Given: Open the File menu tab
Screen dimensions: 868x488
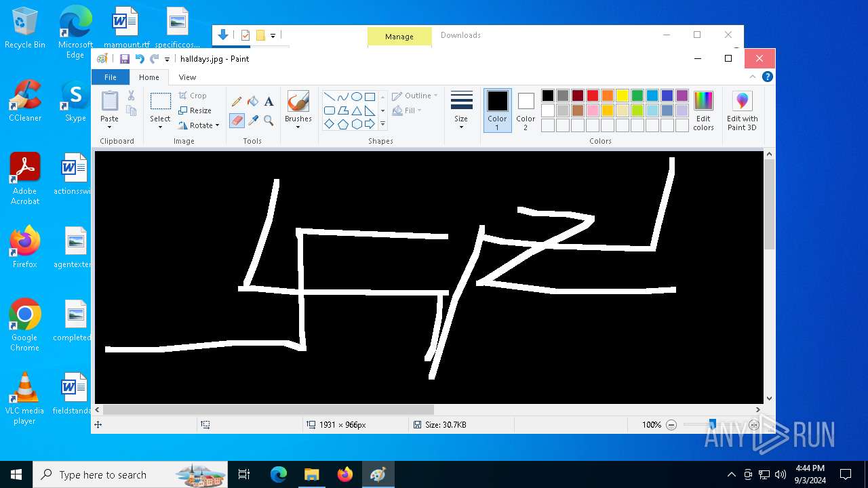Looking at the screenshot, I should coord(110,77).
